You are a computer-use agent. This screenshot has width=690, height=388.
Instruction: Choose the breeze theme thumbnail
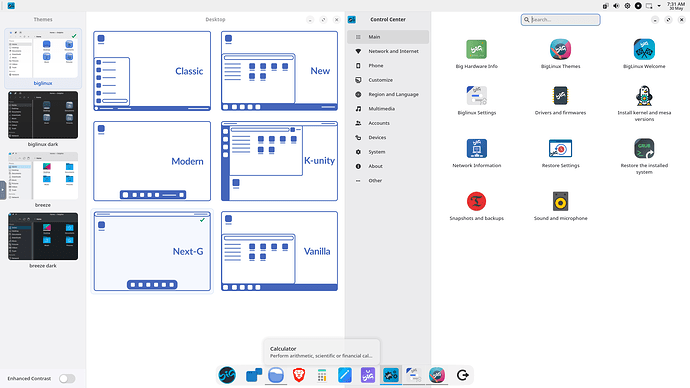(x=43, y=176)
